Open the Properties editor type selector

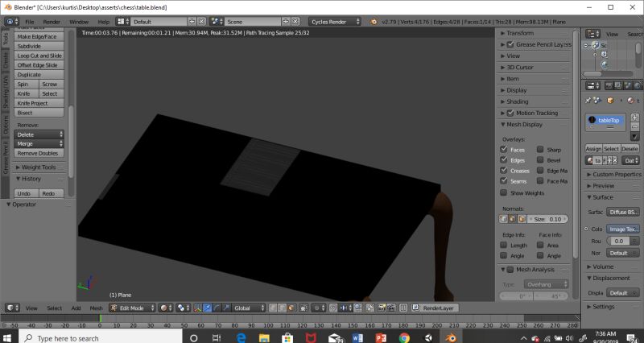[x=592, y=85]
